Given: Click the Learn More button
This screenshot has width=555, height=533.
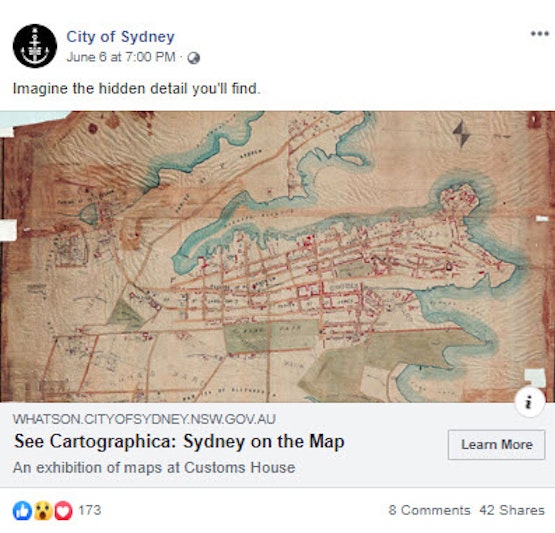Looking at the screenshot, I should (x=496, y=445).
